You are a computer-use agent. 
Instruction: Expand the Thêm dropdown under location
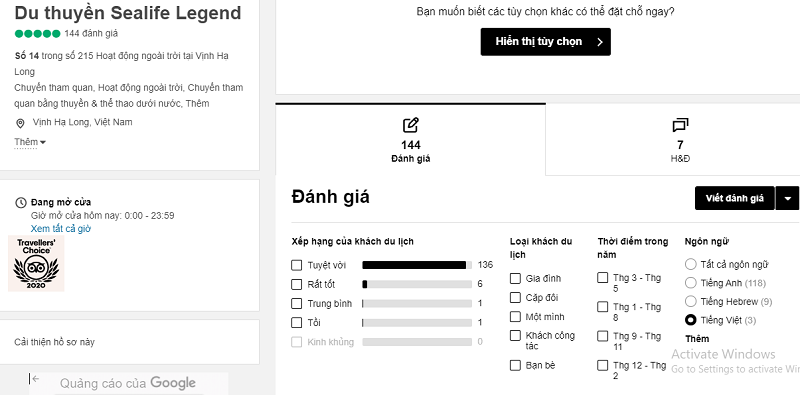pyautogui.click(x=30, y=142)
